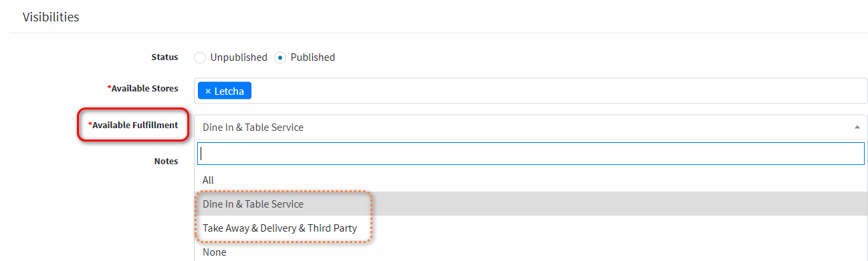The image size is (868, 261).
Task: Click the Available Fulfillment field label
Action: [x=133, y=125]
